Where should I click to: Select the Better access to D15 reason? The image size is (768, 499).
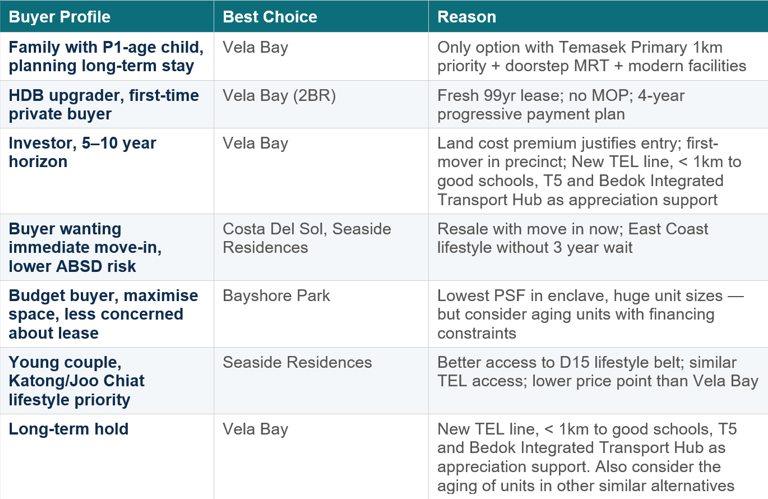[597, 372]
